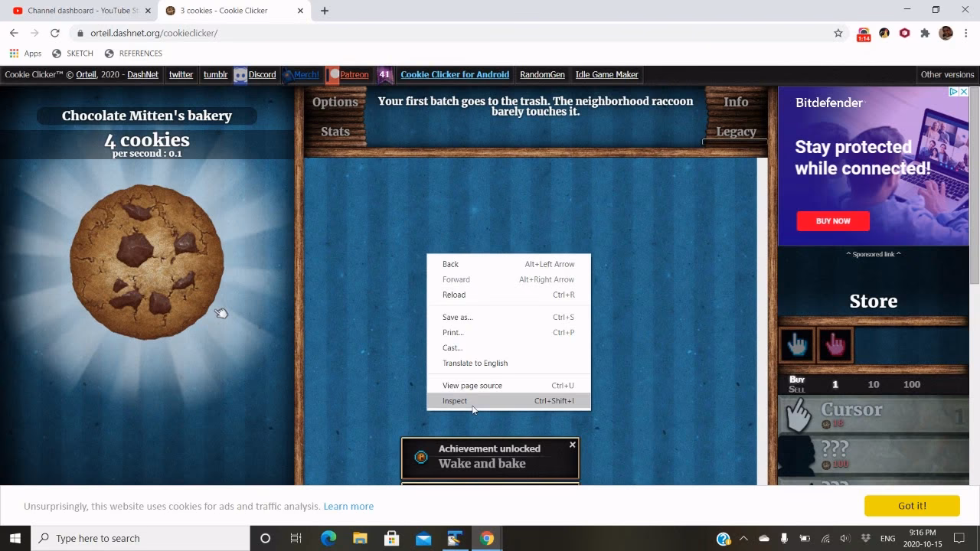Expand the Other versions menu
Image resolution: width=980 pixels, height=551 pixels.
point(947,74)
